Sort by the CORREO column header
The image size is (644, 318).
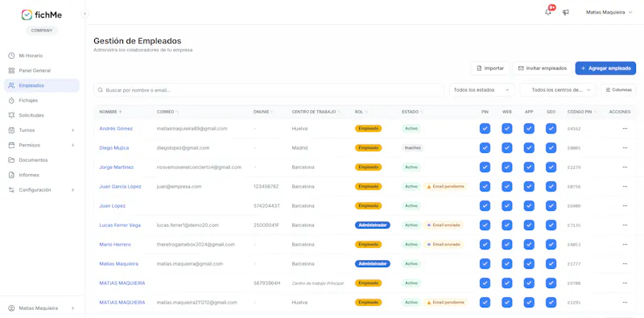[x=167, y=112]
